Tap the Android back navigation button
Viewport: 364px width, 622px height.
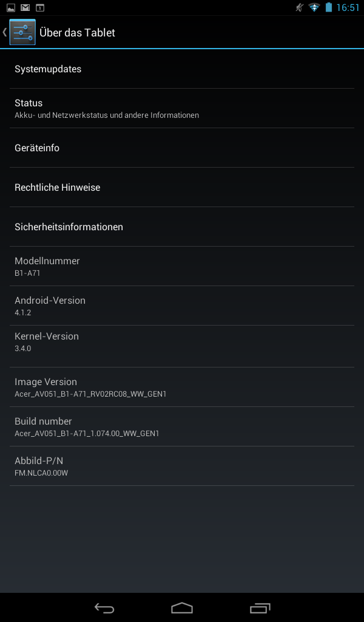point(104,607)
